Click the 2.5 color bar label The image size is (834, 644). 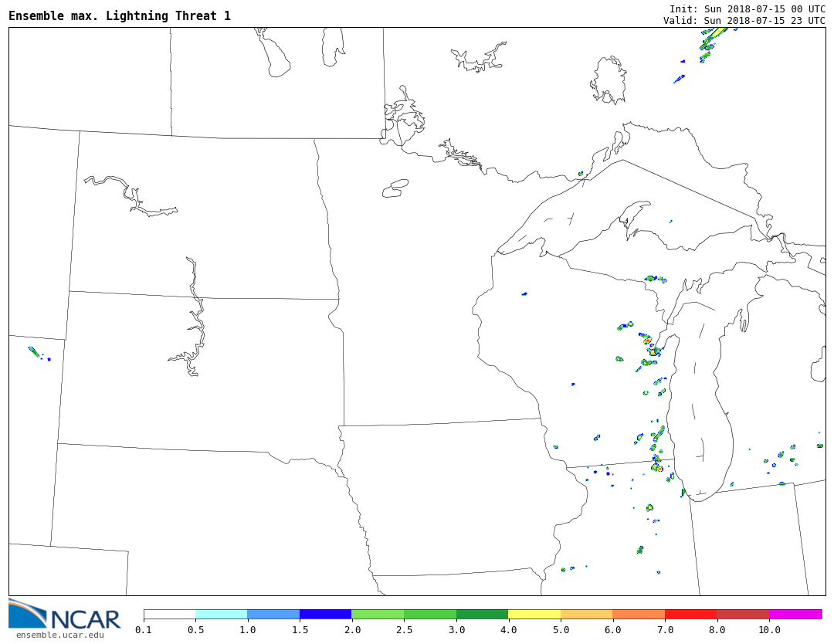[x=404, y=630]
